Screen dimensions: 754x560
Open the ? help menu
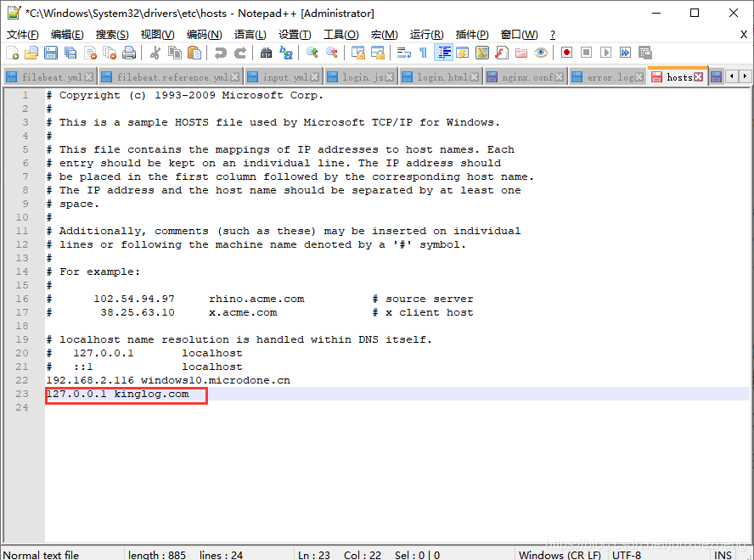(x=553, y=35)
